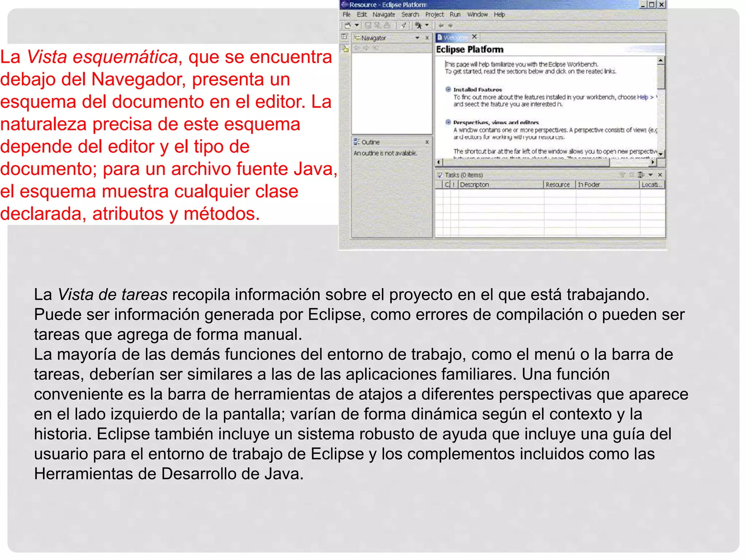Click 'An outline is not available.' text
Image resolution: width=747 pixels, height=560 pixels.
point(385,153)
